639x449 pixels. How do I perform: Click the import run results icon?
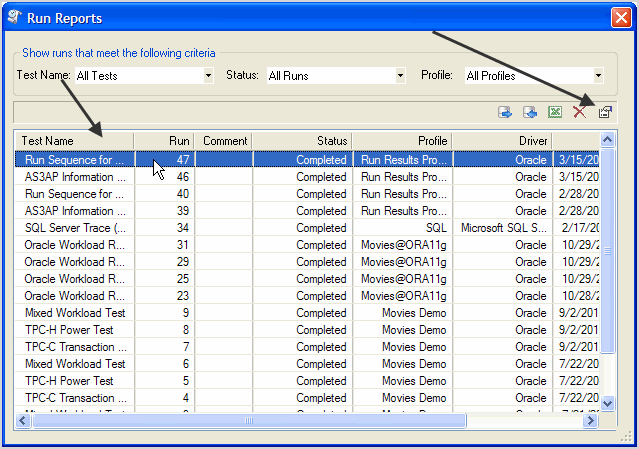[x=530, y=112]
